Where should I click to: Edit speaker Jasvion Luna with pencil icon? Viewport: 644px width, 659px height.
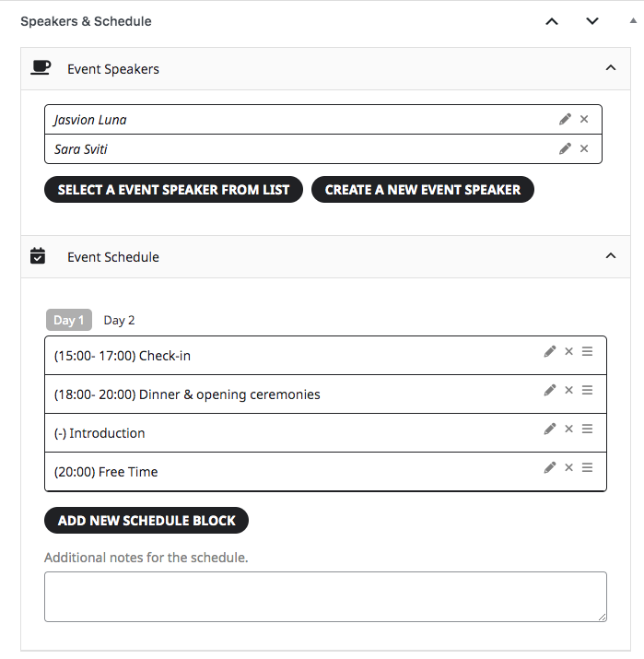point(565,120)
